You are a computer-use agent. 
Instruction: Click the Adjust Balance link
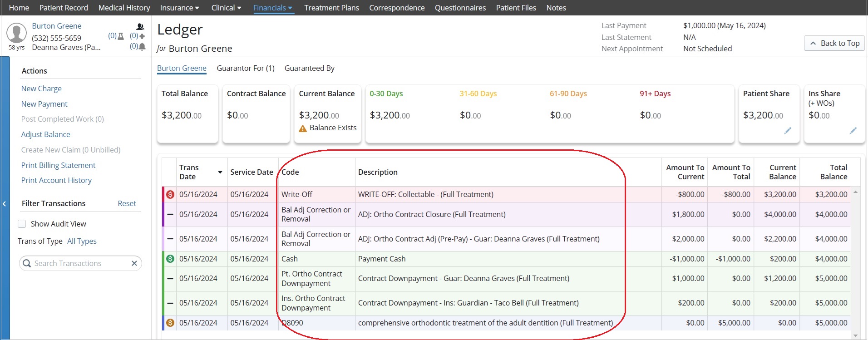[45, 134]
